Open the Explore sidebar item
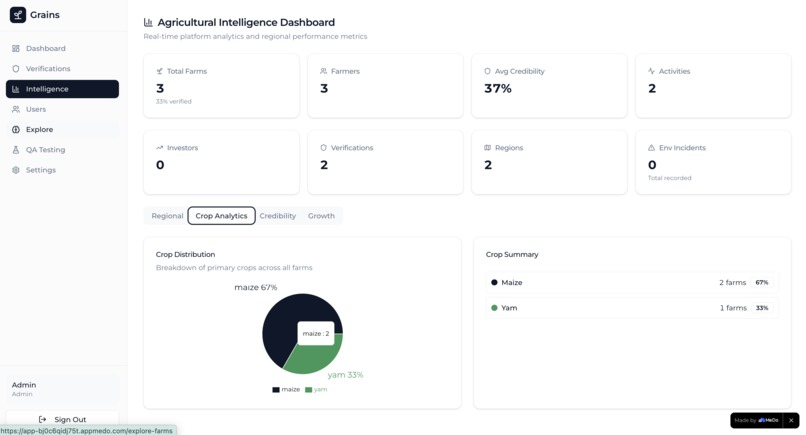 [x=62, y=130]
